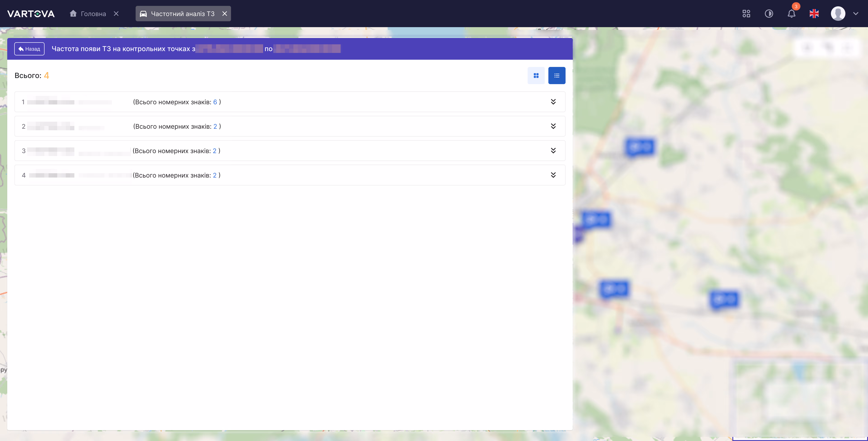Click 'Всього номерних знаків' text in row 4

point(176,175)
